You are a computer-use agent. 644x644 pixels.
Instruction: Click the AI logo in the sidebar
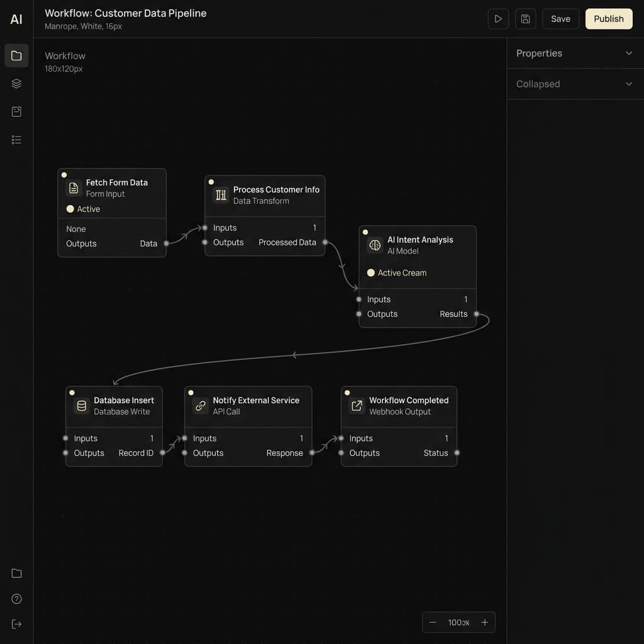[x=16, y=19]
